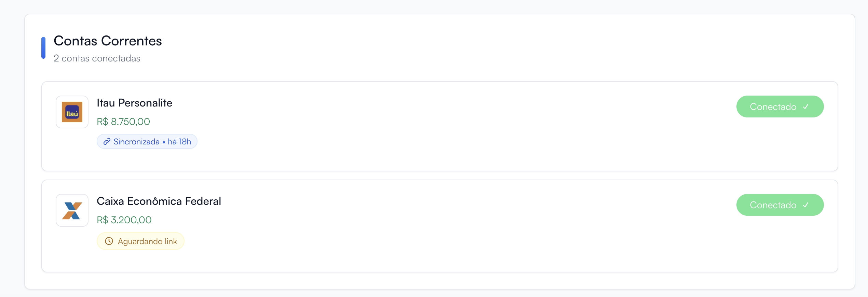Open the Caixa Econômica Federal account name
The image size is (868, 297).
159,201
